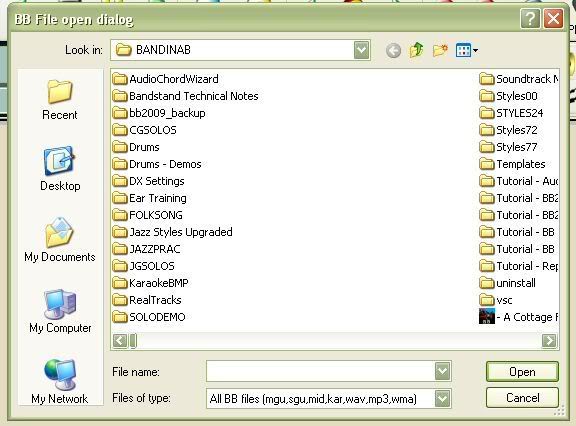Expand the Look in dropdown
The image size is (576, 426).
[x=361, y=50]
